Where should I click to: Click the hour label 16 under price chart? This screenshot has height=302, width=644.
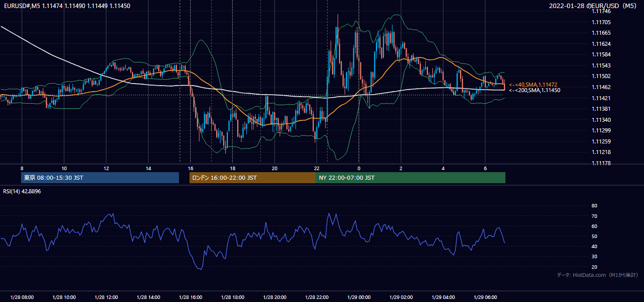pyautogui.click(x=190, y=168)
